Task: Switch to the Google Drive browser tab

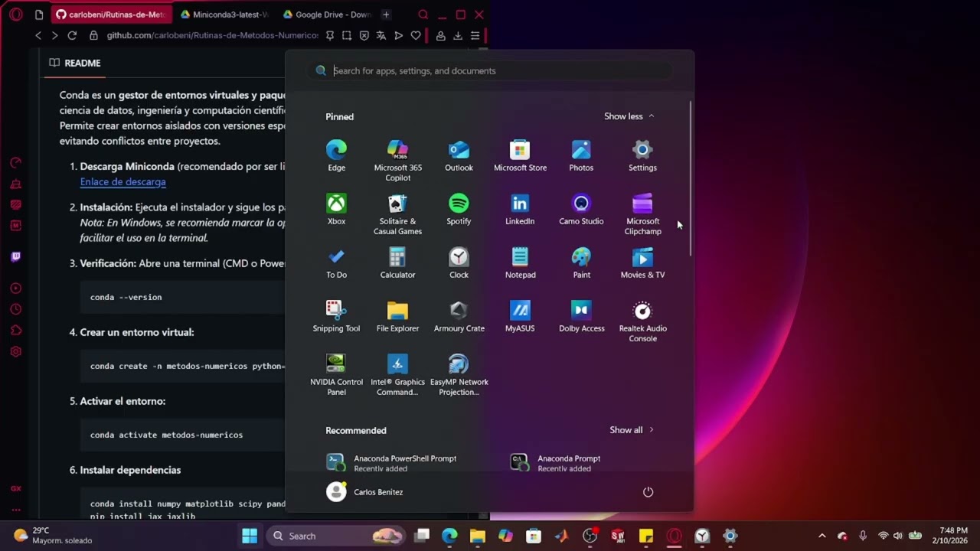Action: tap(326, 15)
